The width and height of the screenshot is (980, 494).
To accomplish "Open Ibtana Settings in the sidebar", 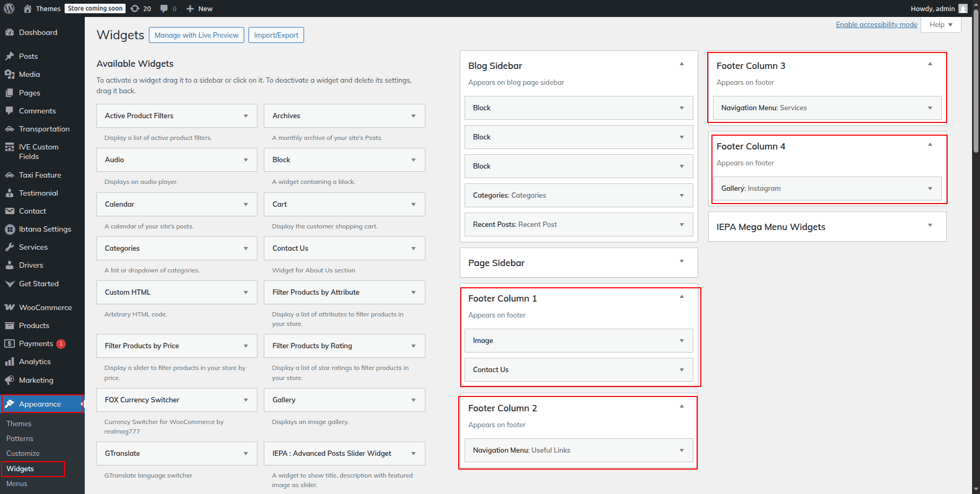I will coord(44,229).
